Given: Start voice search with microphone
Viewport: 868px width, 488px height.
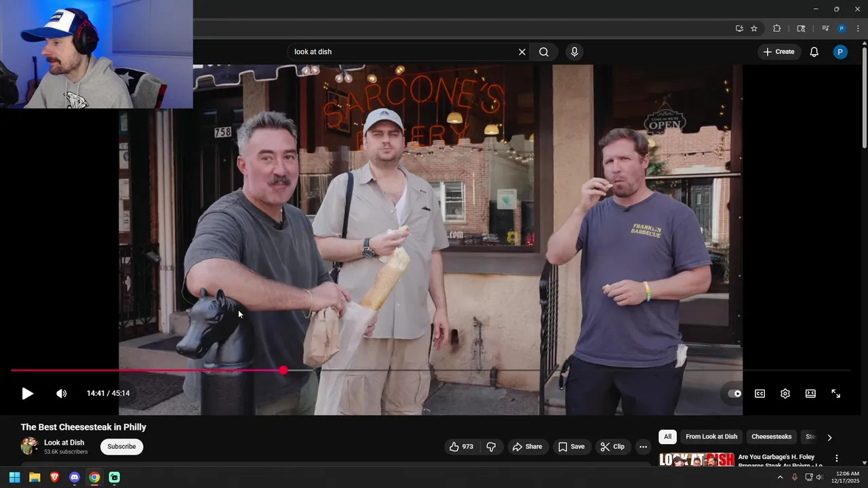Looking at the screenshot, I should point(574,52).
